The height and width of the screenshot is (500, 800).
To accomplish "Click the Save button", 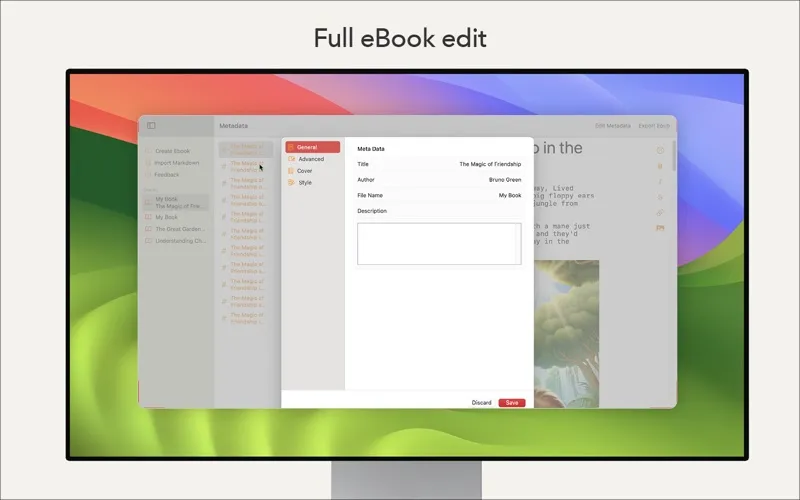I will click(x=512, y=403).
